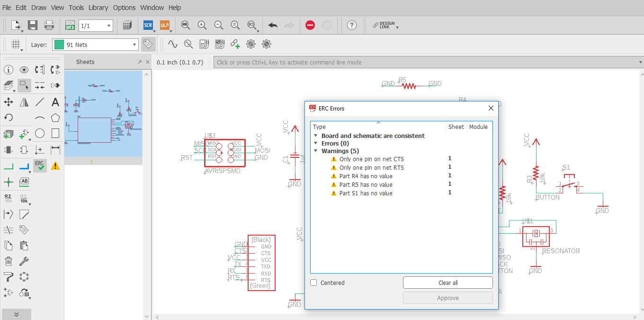Viewport: 644px width, 320px height.
Task: Collapse the Warnings (5) group
Action: point(316,151)
